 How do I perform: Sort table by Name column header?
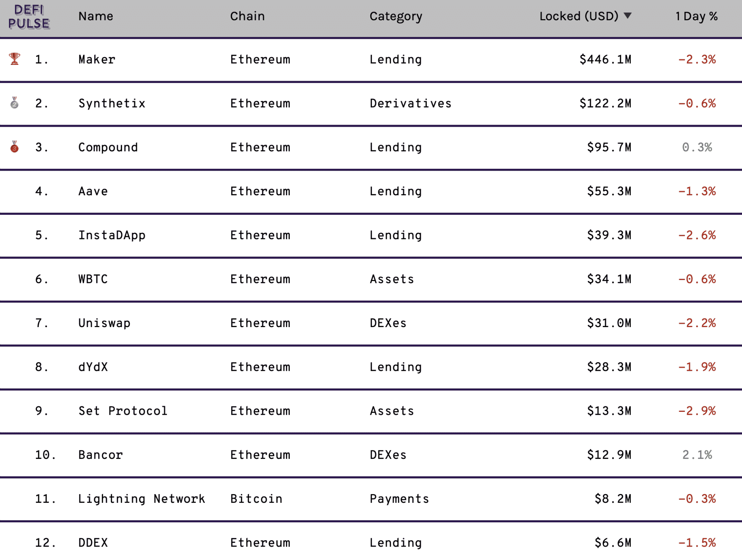[96, 16]
